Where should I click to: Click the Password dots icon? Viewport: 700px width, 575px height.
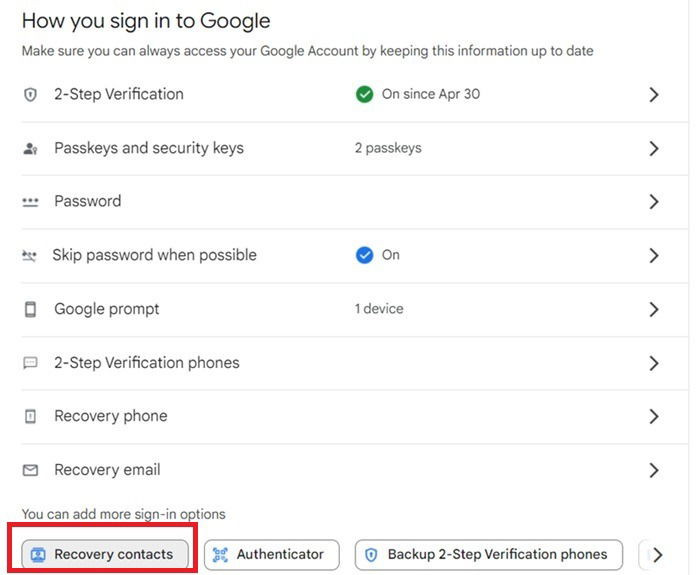(x=30, y=202)
